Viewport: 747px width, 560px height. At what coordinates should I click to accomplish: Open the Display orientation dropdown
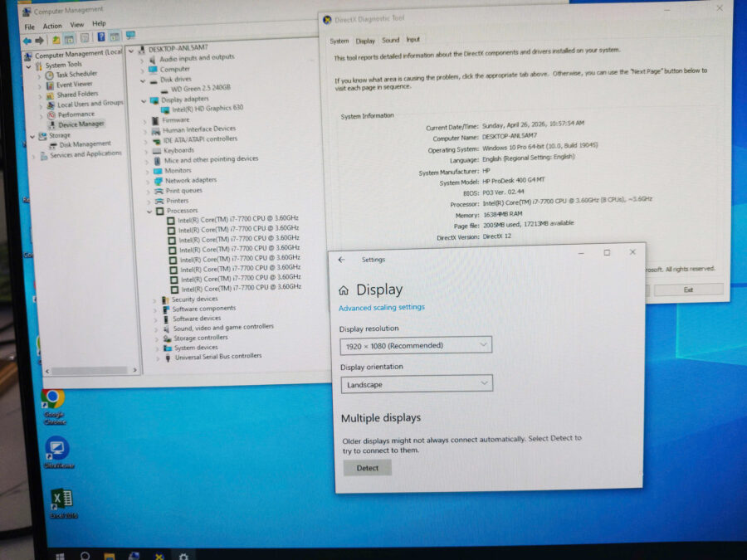click(x=417, y=384)
